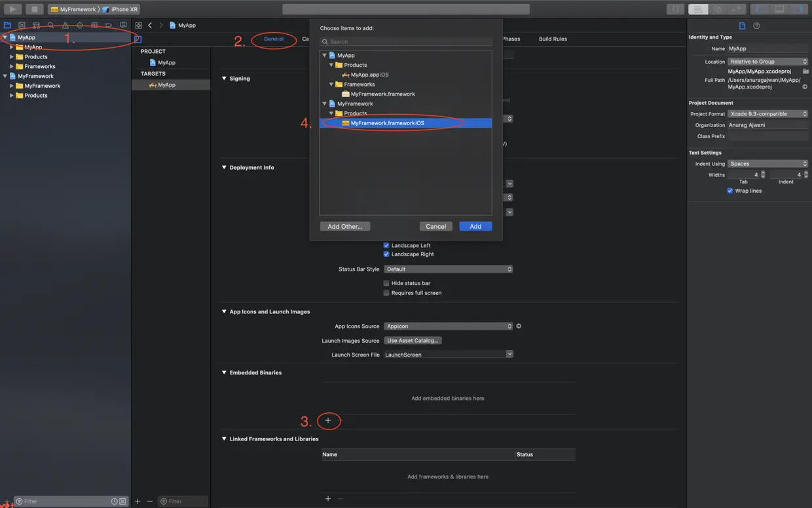Screen dimensions: 812x508
Task: Select the iPhone XR run destination
Action: (x=120, y=9)
